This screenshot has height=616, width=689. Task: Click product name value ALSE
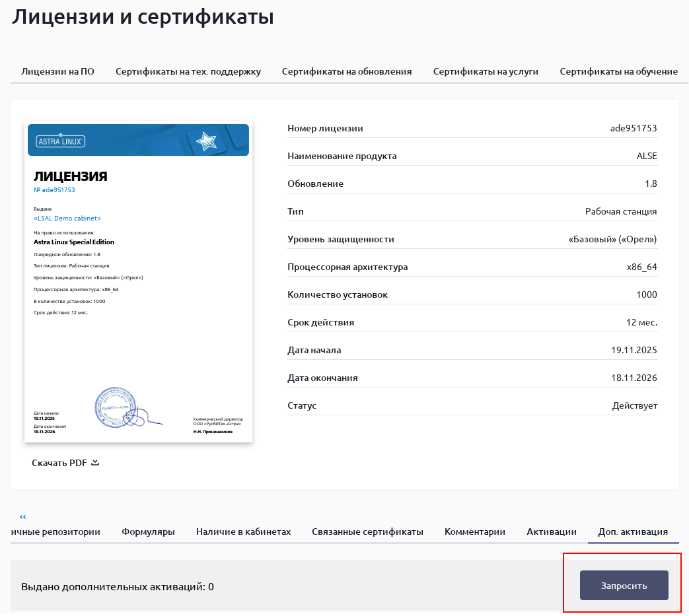click(x=647, y=156)
